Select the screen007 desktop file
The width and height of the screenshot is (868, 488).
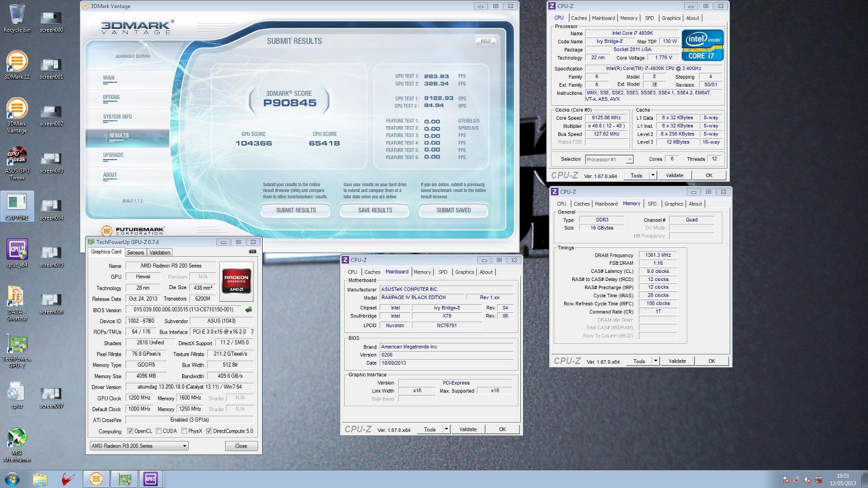[x=52, y=398]
